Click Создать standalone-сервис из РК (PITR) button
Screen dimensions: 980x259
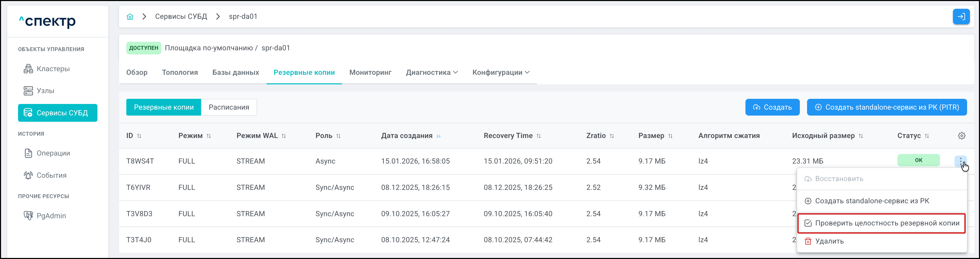[886, 107]
